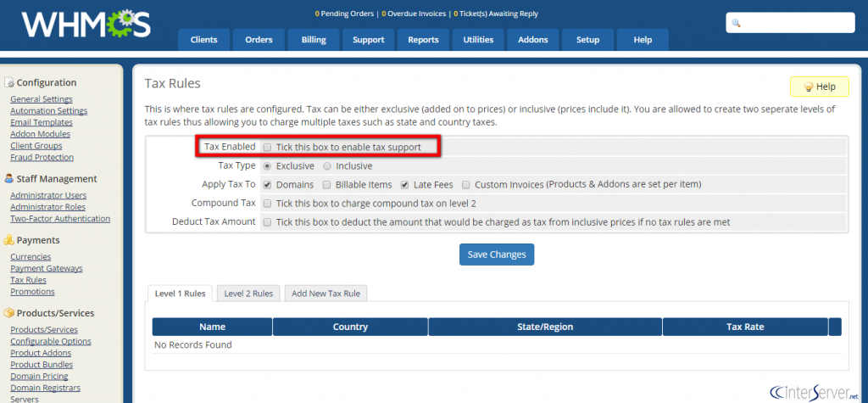This screenshot has width=868, height=403.
Task: Open General Settings link
Action: pyautogui.click(x=42, y=99)
